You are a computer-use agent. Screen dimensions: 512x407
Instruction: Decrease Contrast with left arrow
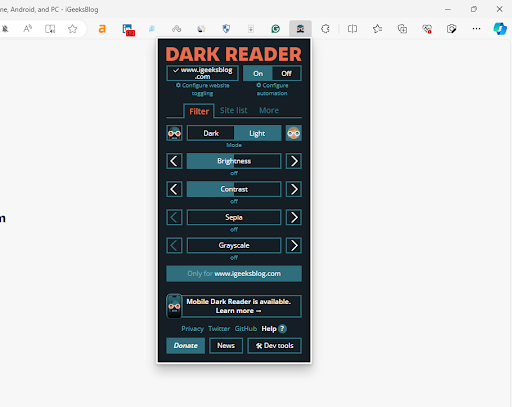pyautogui.click(x=174, y=189)
